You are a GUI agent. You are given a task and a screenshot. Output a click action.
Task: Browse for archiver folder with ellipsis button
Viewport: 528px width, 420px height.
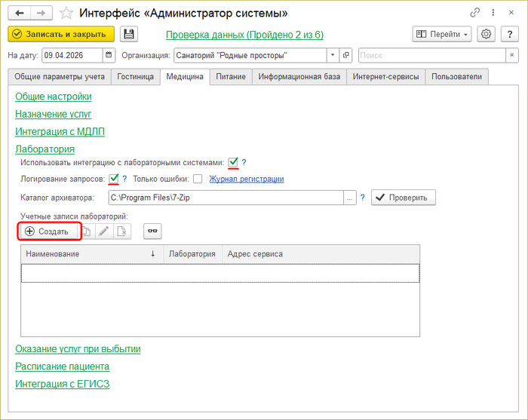coord(349,198)
